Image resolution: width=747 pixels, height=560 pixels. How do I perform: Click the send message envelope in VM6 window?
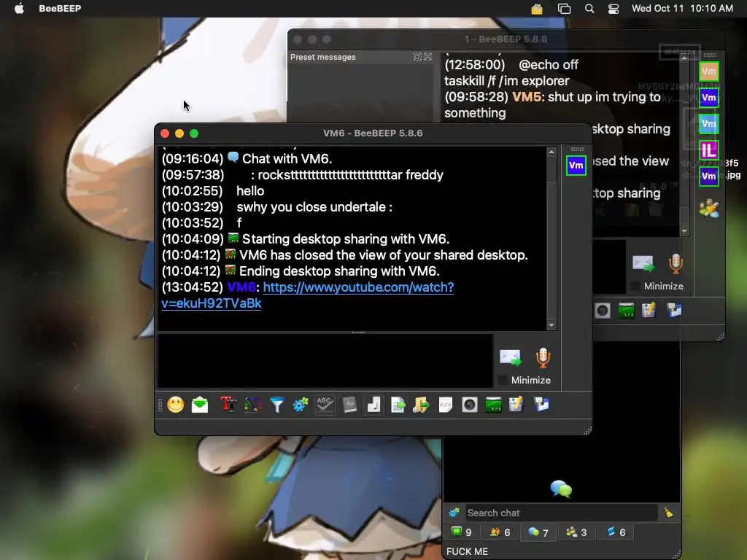tap(510, 357)
